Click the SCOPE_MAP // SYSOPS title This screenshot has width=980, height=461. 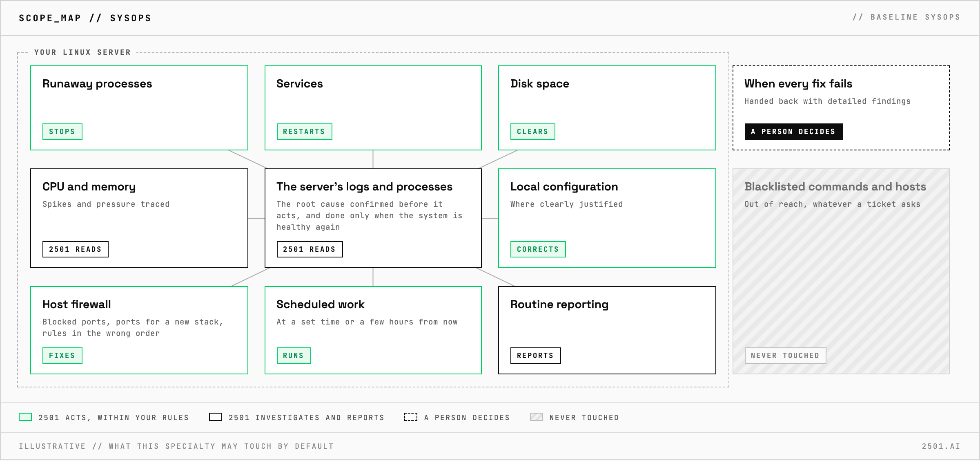85,18
